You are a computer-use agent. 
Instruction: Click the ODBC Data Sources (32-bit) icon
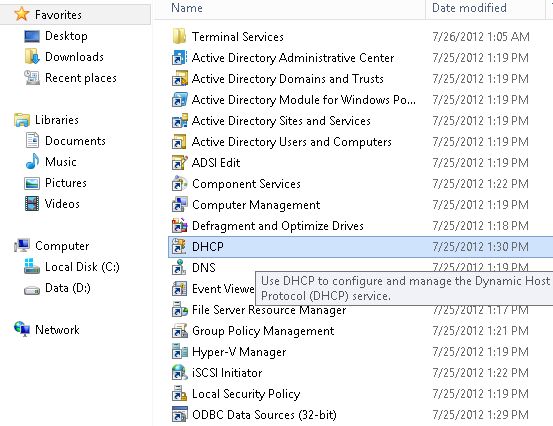(180, 415)
